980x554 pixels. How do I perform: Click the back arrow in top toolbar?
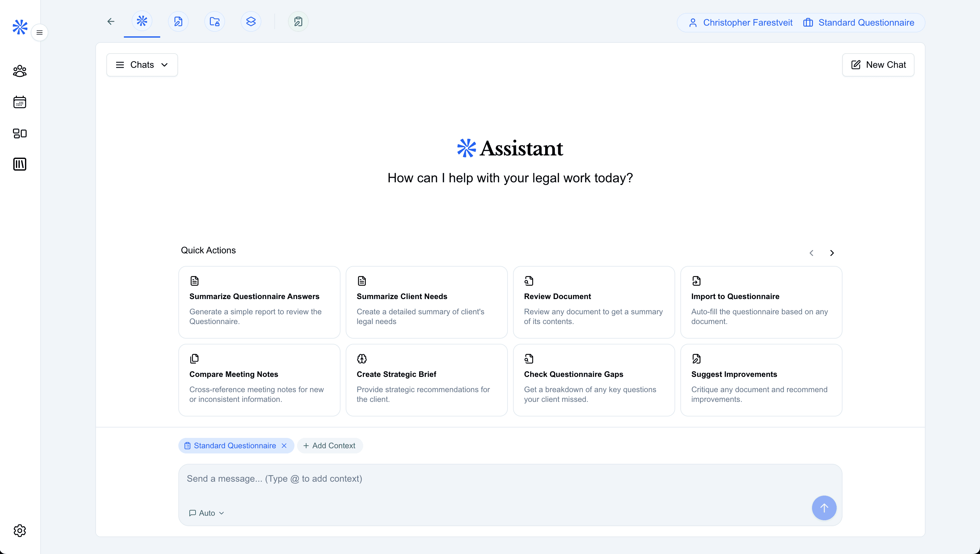point(111,21)
